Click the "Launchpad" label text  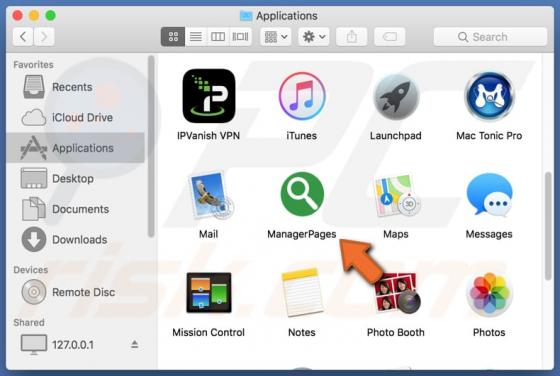(396, 136)
